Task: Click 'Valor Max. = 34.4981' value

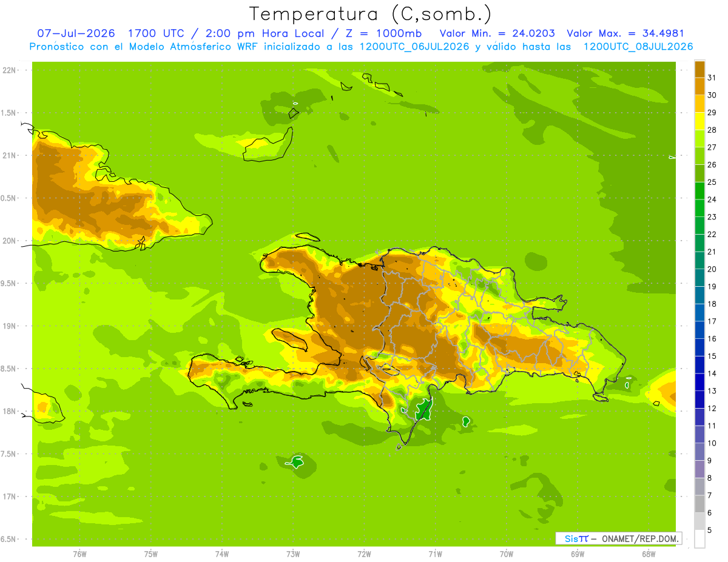Action: pyautogui.click(x=626, y=33)
